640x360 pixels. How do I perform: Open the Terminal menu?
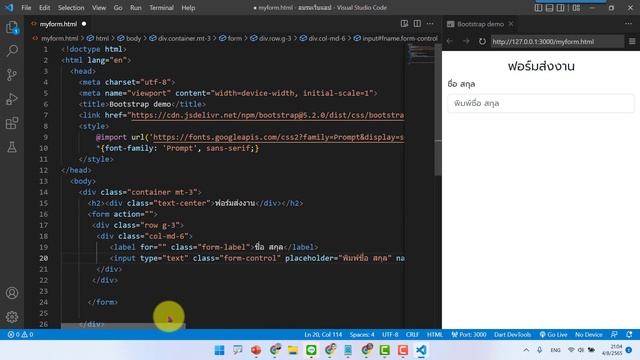[x=161, y=8]
